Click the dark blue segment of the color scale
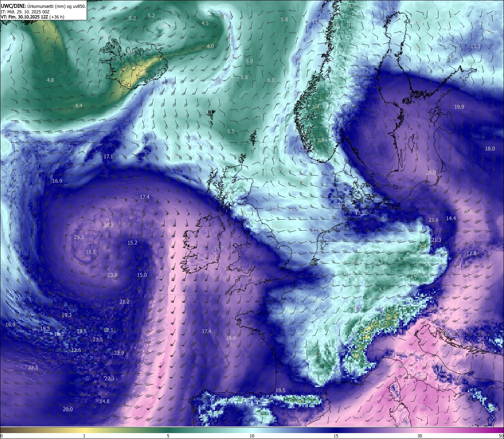 (x=336, y=430)
